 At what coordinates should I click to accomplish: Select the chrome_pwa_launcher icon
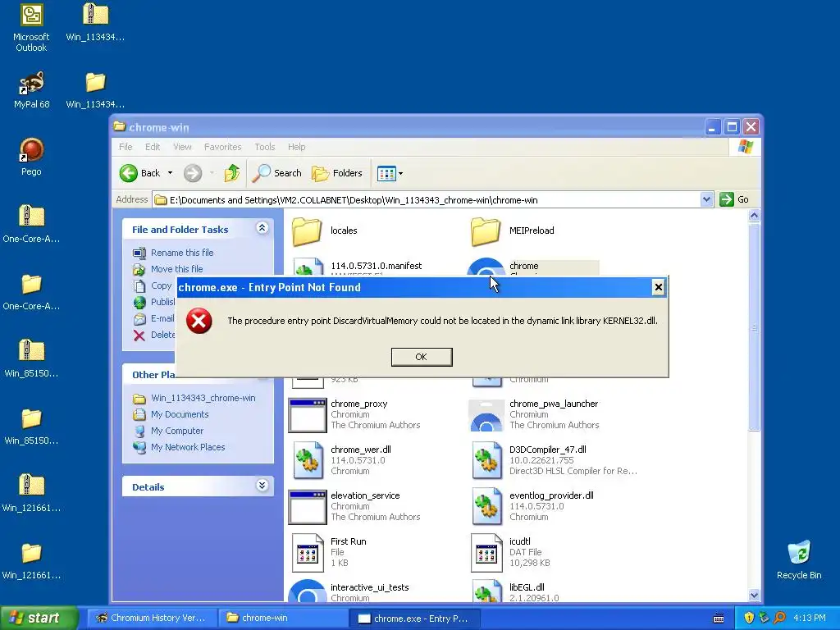click(486, 415)
